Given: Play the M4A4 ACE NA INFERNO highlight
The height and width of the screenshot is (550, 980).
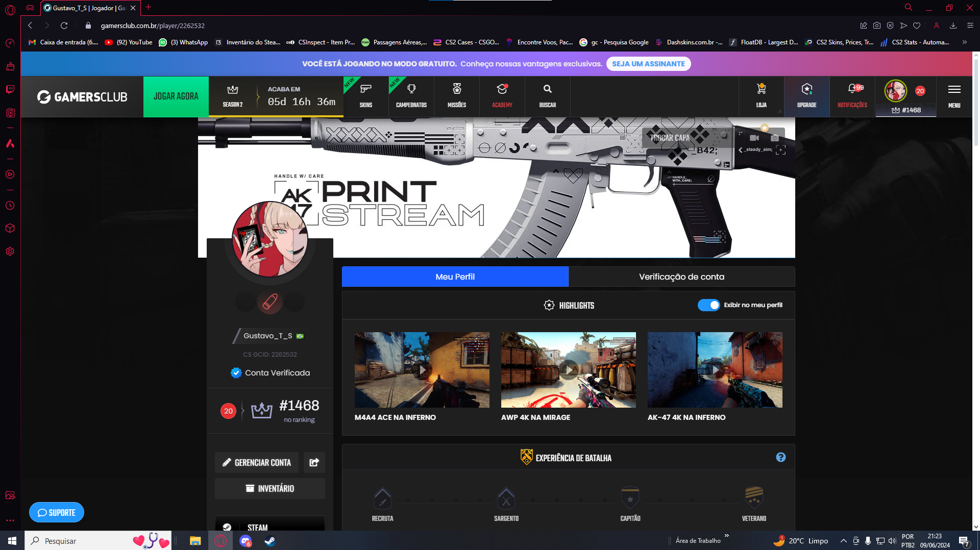Looking at the screenshot, I should point(422,370).
